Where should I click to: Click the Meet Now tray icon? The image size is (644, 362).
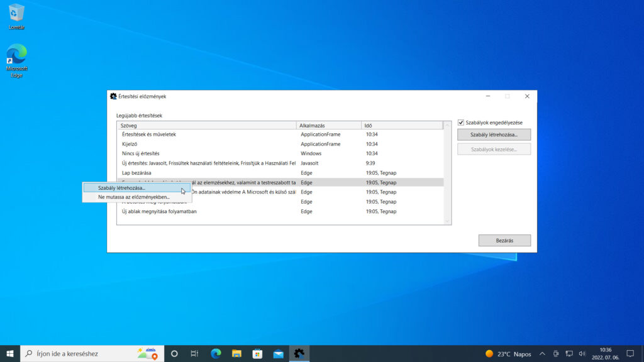point(556,354)
